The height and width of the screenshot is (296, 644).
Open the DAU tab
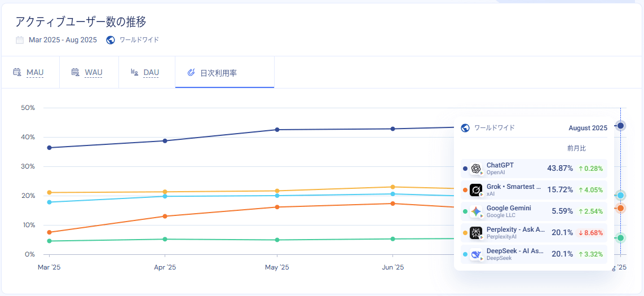coord(147,73)
